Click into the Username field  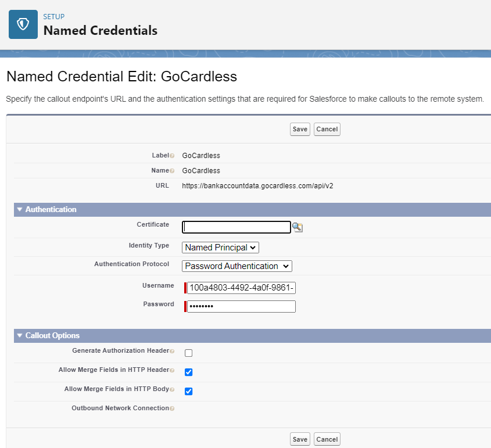[x=241, y=288]
